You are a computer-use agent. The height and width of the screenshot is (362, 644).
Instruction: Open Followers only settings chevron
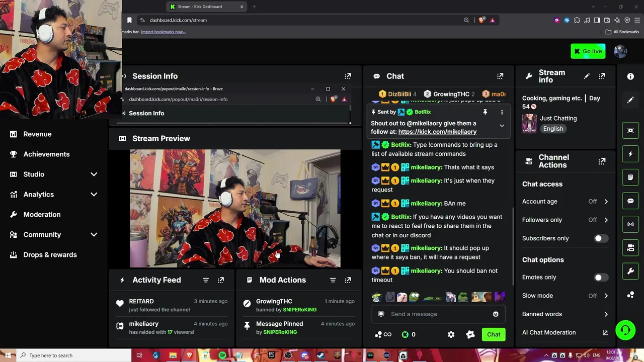606,220
